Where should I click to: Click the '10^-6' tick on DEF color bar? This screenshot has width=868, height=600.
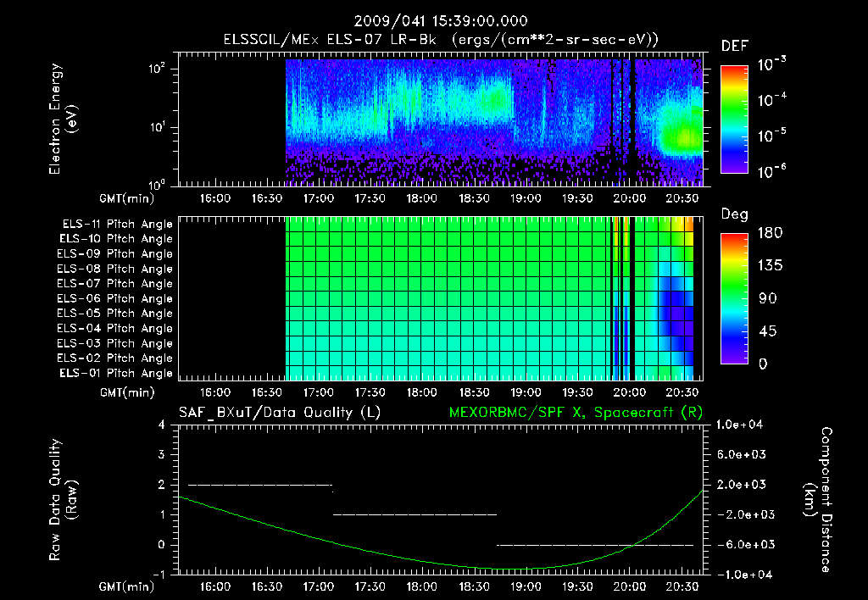[771, 171]
